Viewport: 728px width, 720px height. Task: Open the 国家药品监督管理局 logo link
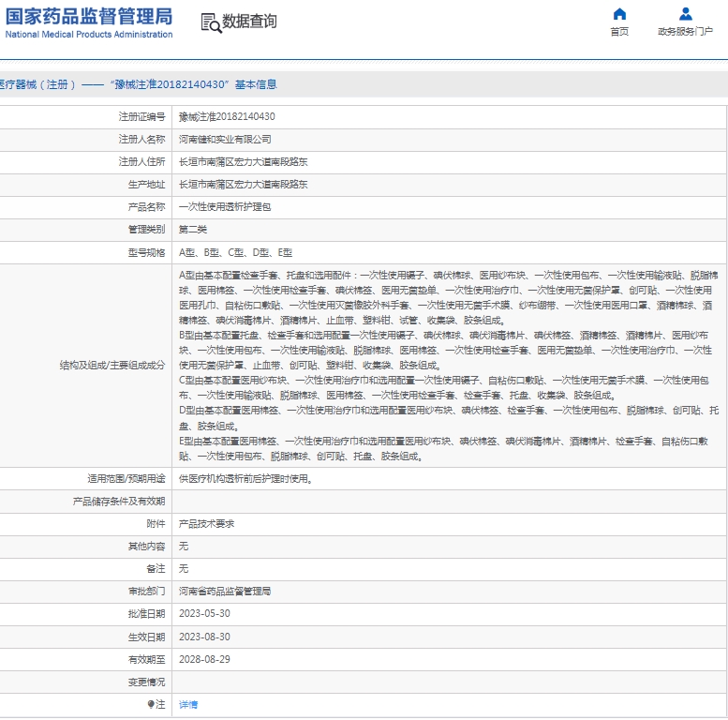pos(89,22)
